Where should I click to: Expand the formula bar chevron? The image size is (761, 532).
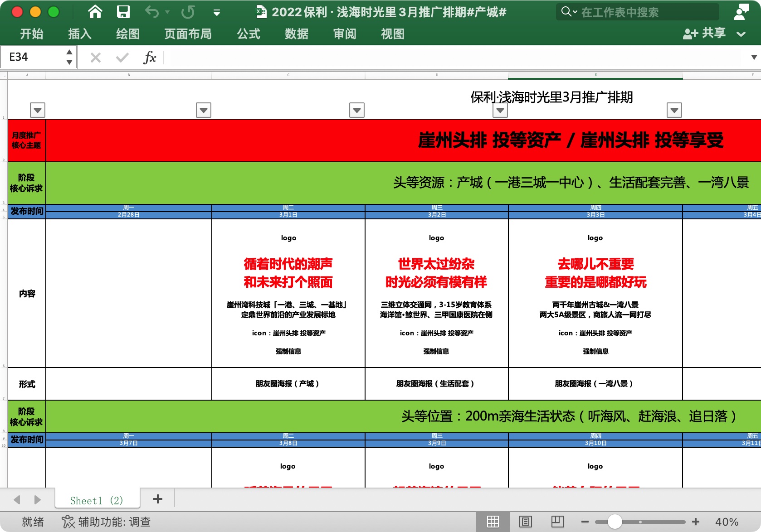coord(754,57)
